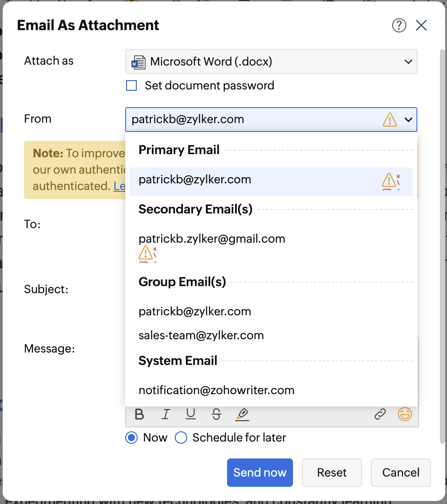
Task: Open the emoji picker smiley icon
Action: pyautogui.click(x=405, y=415)
